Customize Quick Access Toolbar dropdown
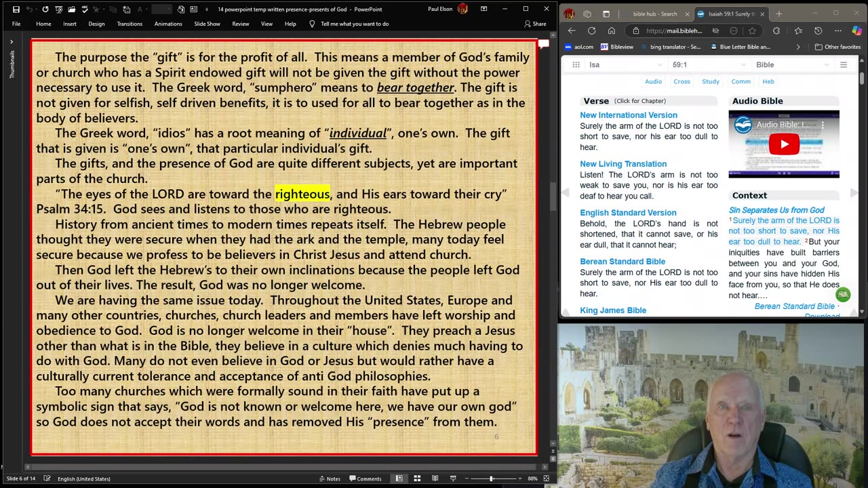The image size is (868, 488). point(207,9)
